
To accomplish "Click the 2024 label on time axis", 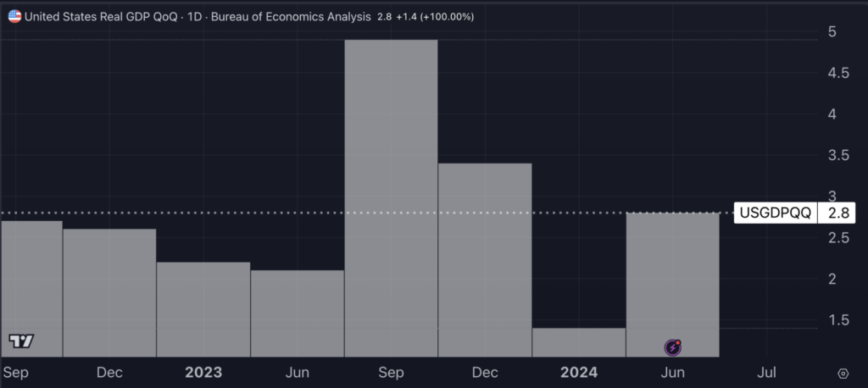I will (578, 373).
